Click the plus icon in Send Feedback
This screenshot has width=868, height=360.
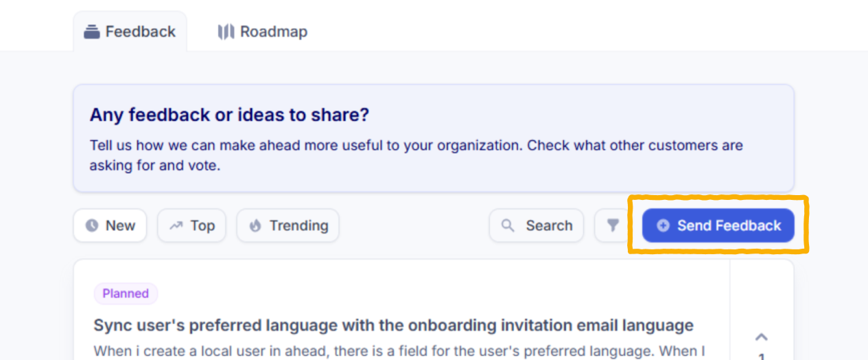pos(663,225)
